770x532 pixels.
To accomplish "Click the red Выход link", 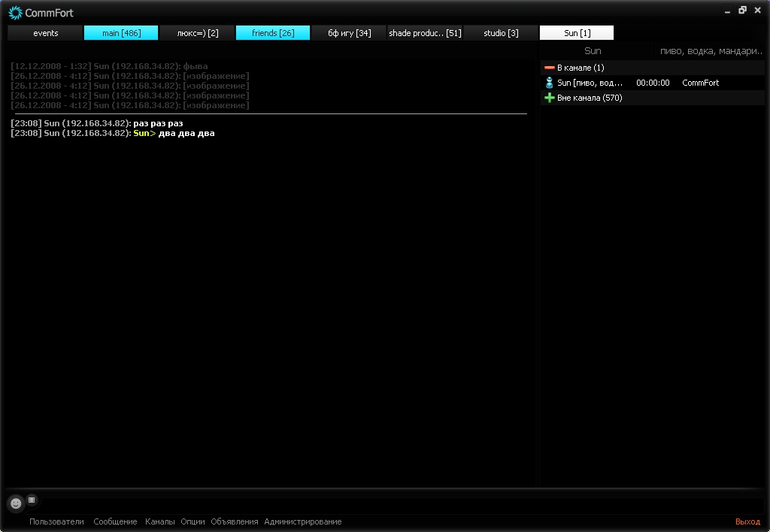I will pos(747,521).
